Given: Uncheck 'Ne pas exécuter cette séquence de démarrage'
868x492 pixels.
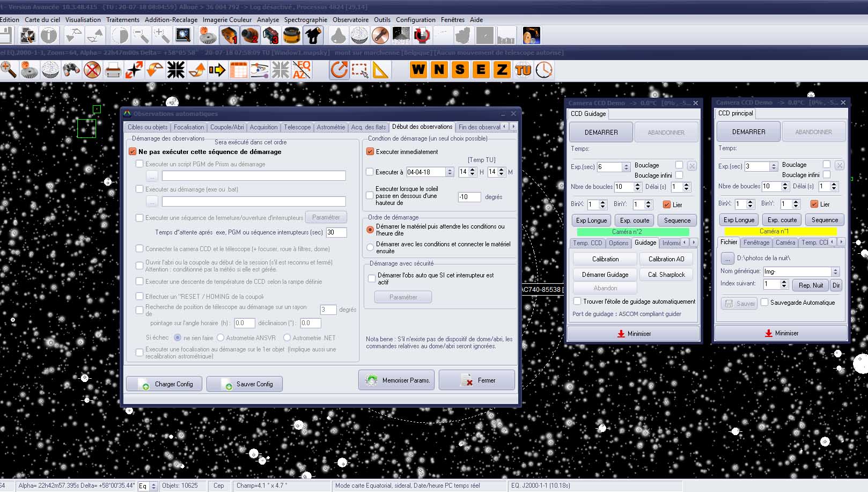Looking at the screenshot, I should click(133, 152).
